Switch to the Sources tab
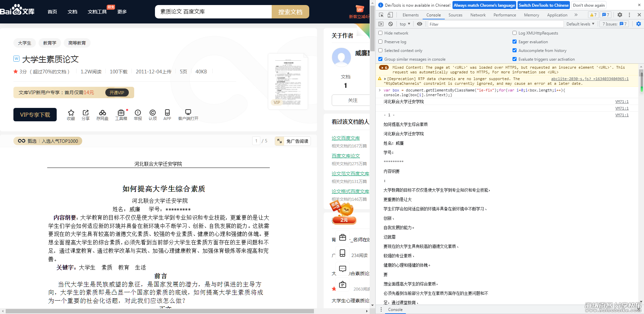 pyautogui.click(x=455, y=15)
